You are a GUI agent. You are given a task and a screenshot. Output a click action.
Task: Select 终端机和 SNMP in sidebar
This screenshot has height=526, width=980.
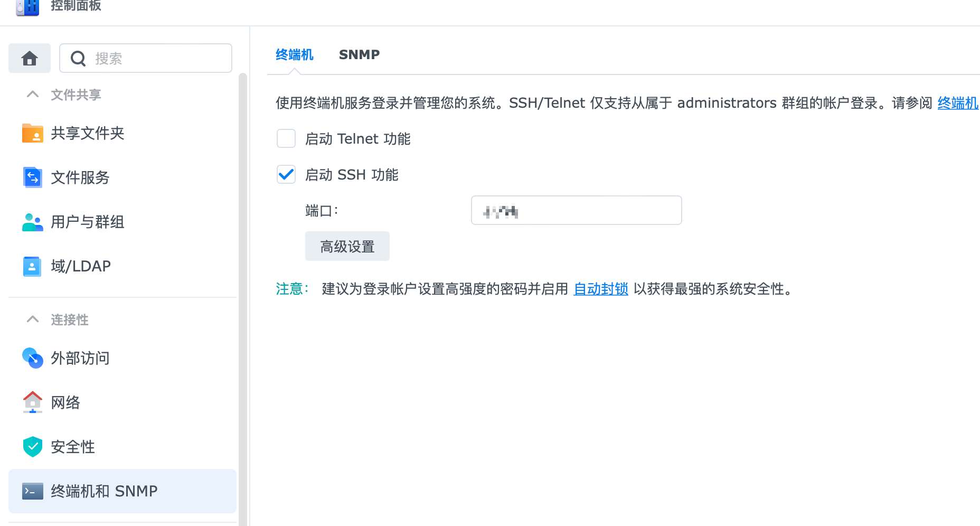(x=123, y=491)
